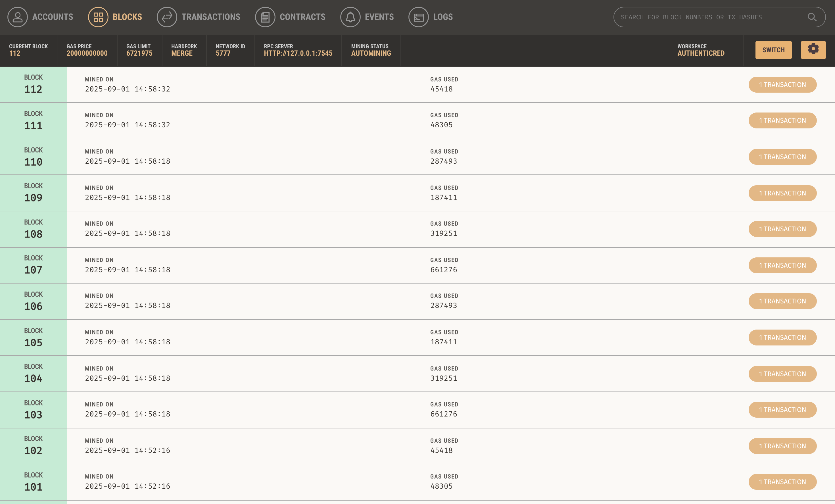Select the Block 109 number cell
Image resolution: width=835 pixels, height=504 pixels.
pyautogui.click(x=33, y=193)
